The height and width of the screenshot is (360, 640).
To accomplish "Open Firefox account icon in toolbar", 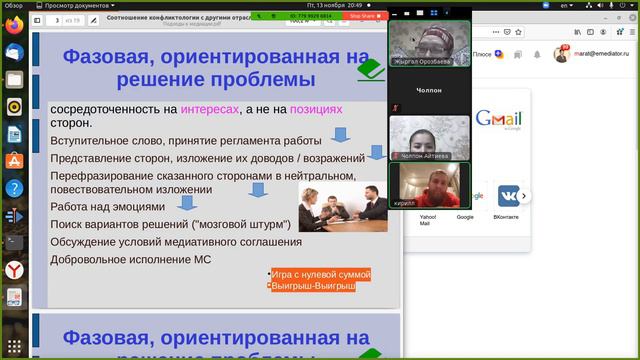I will coord(603,32).
